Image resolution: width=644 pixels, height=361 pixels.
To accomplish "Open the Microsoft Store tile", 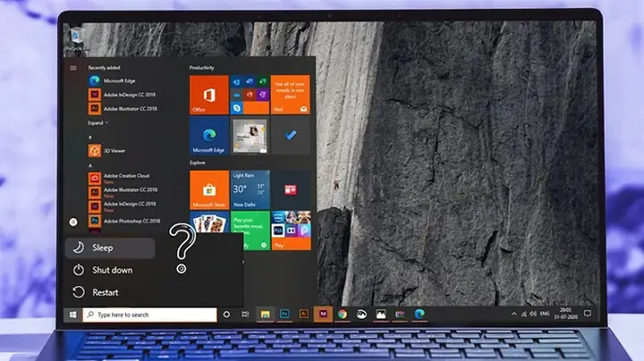I will [209, 190].
